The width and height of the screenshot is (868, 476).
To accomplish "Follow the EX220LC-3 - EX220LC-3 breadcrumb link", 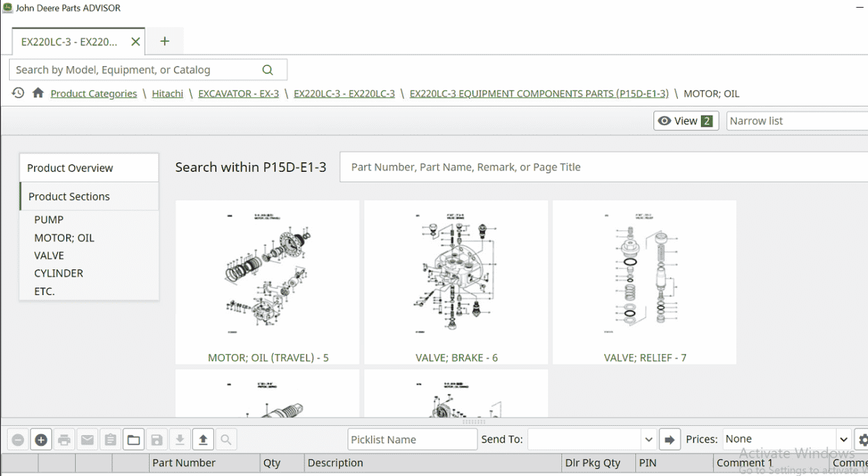I will 344,94.
